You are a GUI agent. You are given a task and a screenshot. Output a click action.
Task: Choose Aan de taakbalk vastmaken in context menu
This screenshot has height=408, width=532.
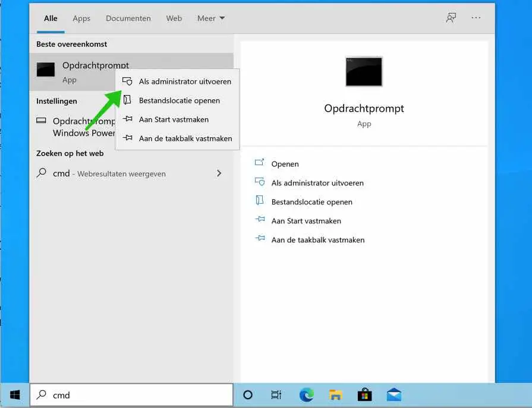point(177,138)
